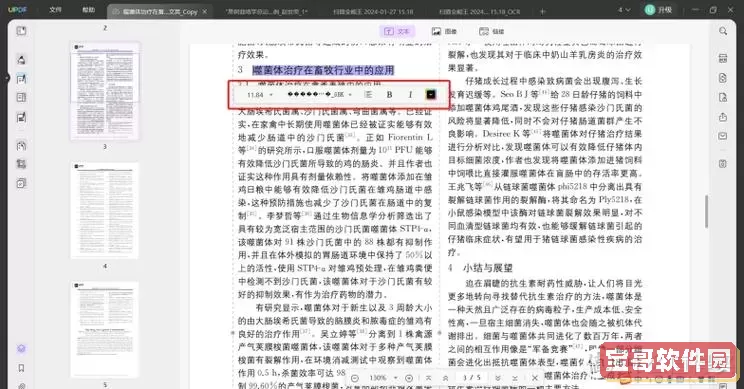This screenshot has width=744, height=389.
Task: Click the 升级 upgrade button
Action: coord(659,9)
